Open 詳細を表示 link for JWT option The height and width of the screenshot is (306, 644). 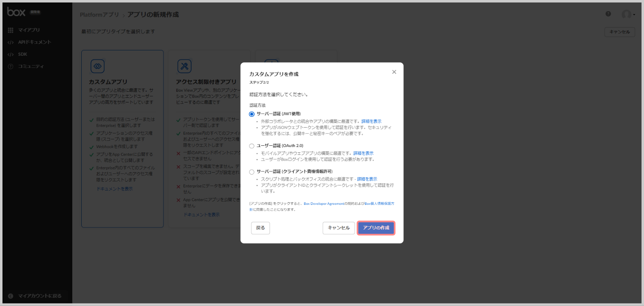[372, 121]
